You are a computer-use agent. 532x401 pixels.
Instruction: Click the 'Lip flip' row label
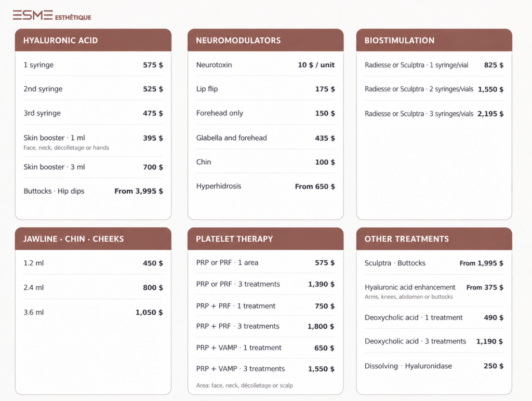click(x=207, y=89)
